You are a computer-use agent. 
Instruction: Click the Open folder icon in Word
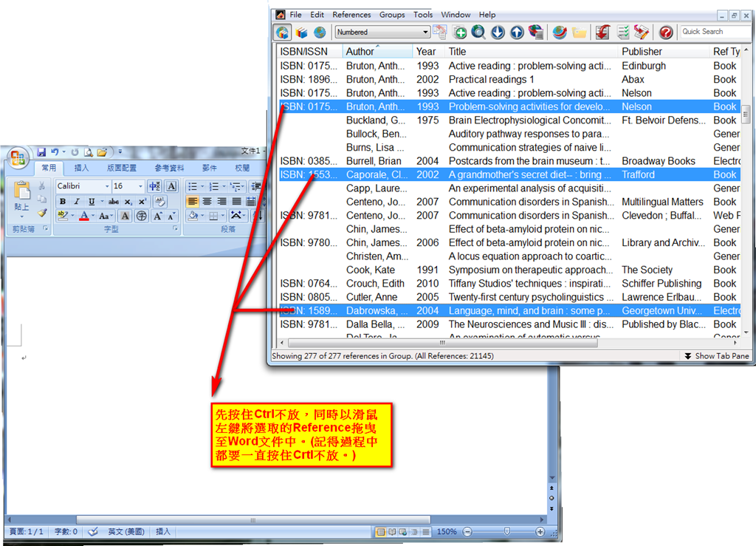(102, 152)
